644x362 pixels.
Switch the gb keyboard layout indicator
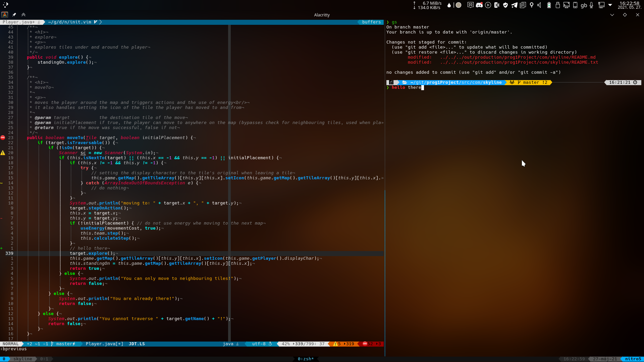click(584, 5)
